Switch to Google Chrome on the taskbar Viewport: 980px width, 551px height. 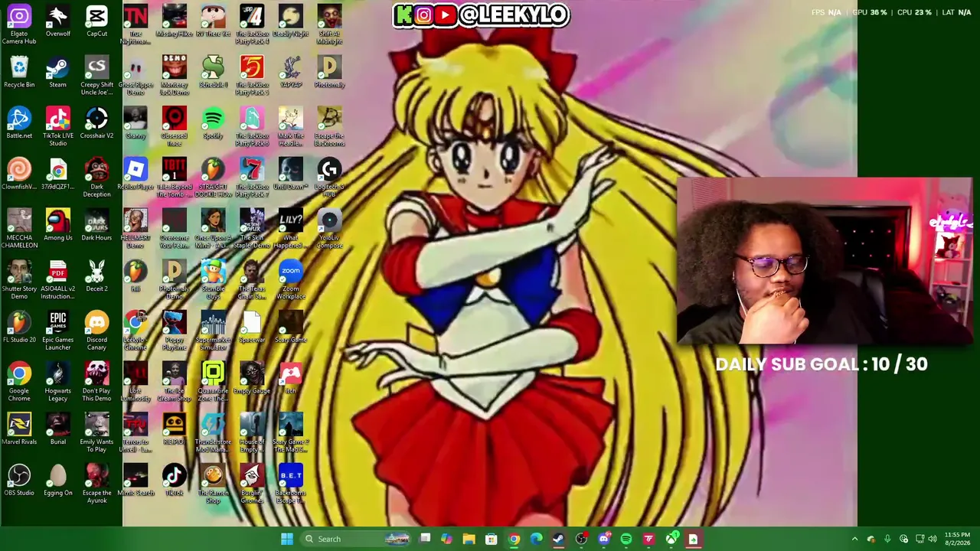pos(514,539)
